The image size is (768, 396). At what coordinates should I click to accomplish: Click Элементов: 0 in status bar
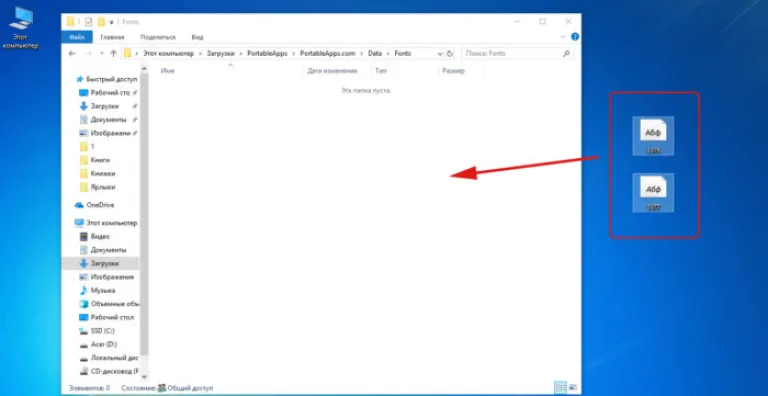click(90, 388)
